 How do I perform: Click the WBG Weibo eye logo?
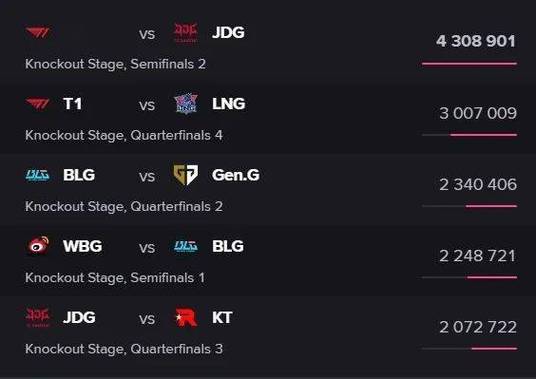(38, 245)
